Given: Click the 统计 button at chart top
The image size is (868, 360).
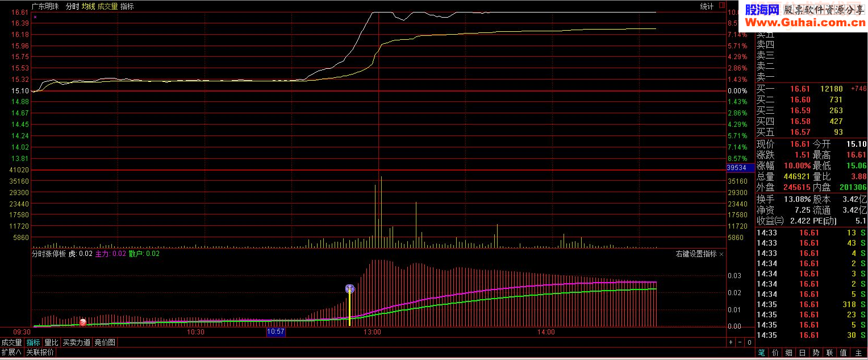Looking at the screenshot, I should (x=707, y=6).
